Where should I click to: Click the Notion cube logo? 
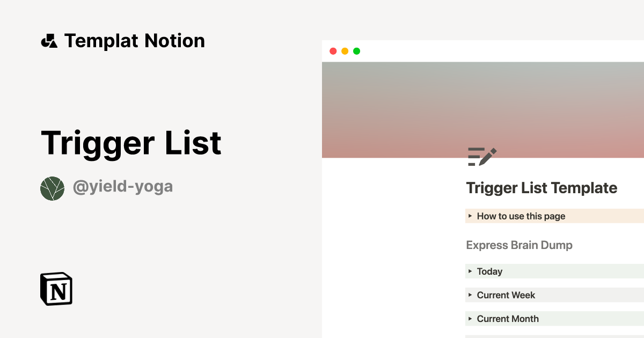[56, 289]
